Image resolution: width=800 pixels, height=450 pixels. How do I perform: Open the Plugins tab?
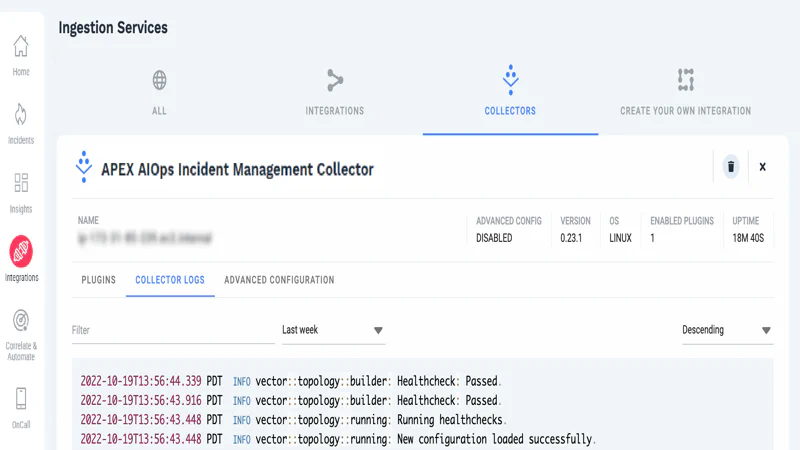click(x=98, y=280)
